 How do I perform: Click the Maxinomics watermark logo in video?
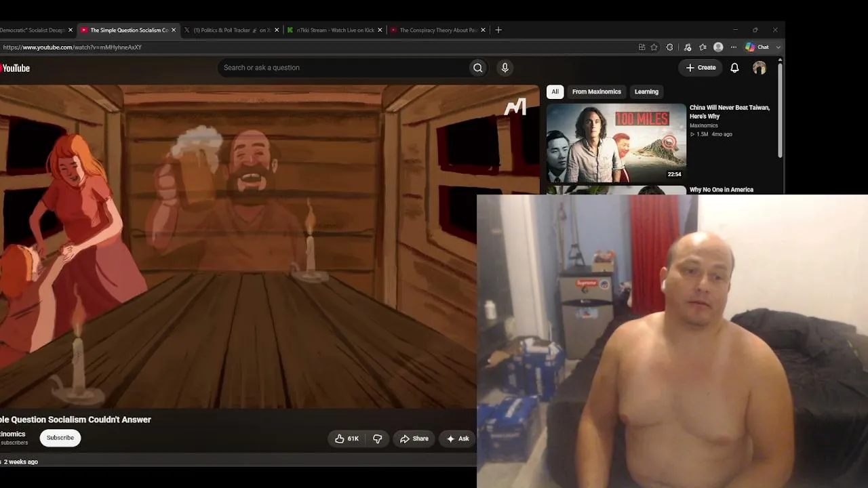pyautogui.click(x=515, y=107)
